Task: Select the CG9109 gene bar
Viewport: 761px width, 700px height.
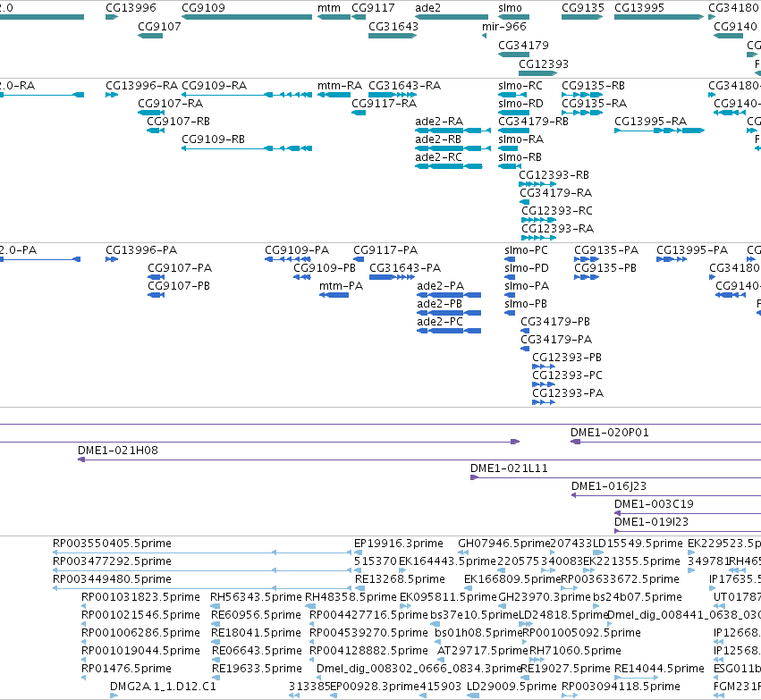Action: [x=247, y=17]
